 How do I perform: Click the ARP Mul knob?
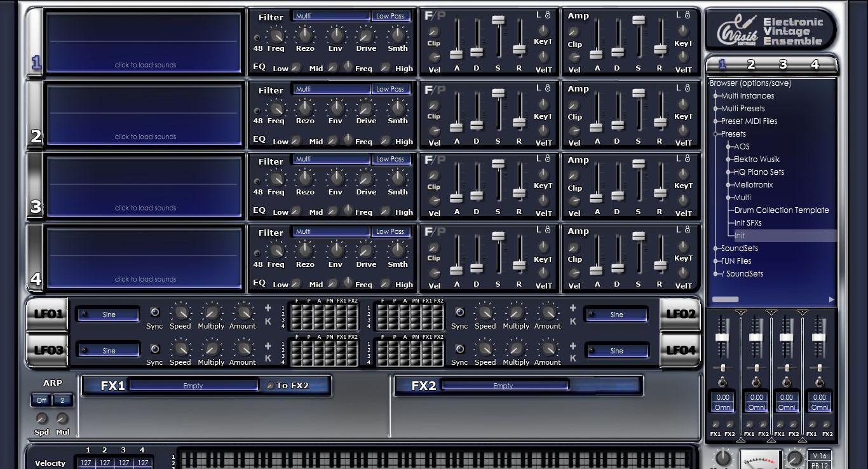[x=62, y=418]
